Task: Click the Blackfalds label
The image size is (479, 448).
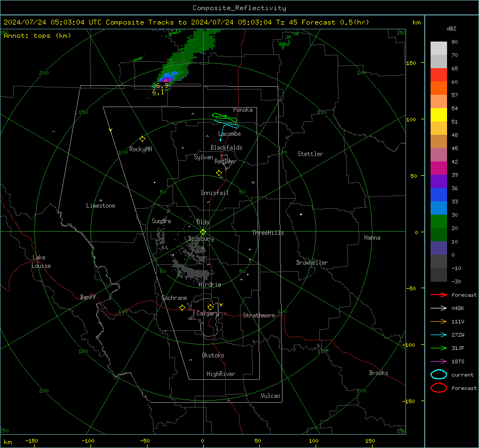Action: click(226, 148)
